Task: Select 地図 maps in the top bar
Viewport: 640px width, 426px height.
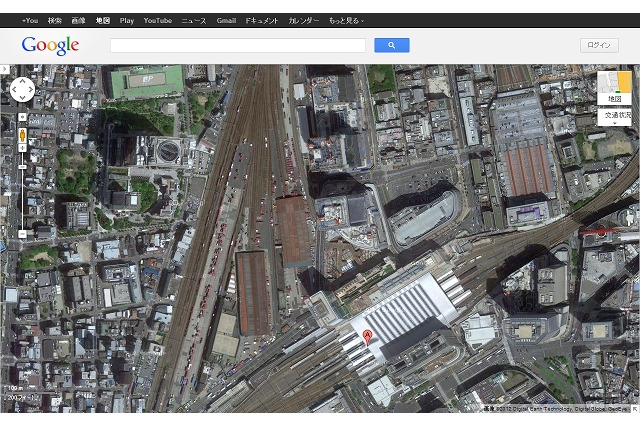Action: tap(102, 20)
